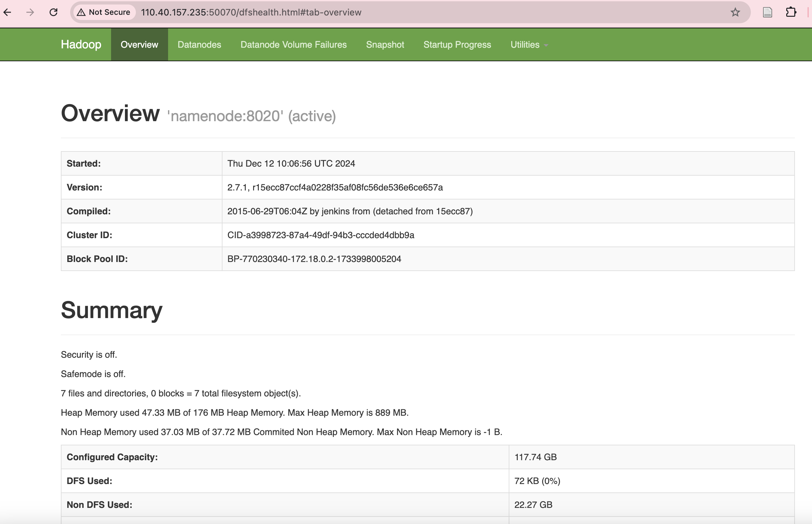The width and height of the screenshot is (812, 524).
Task: Click the browser forward arrow
Action: (x=30, y=12)
